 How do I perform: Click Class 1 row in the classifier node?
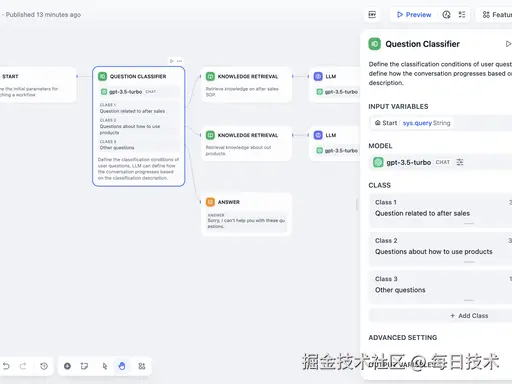[139, 108]
